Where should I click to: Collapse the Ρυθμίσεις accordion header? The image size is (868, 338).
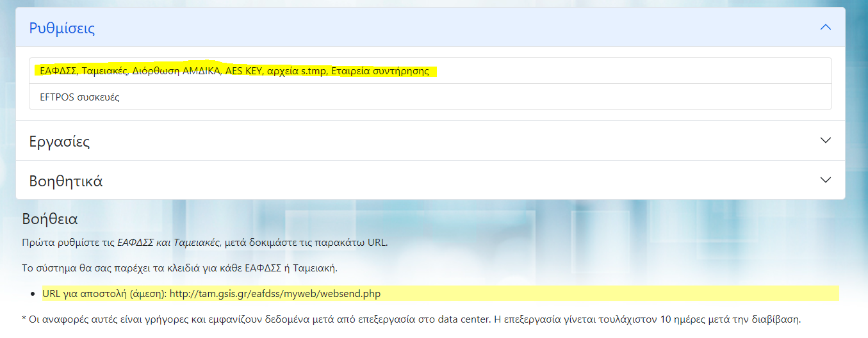(x=430, y=28)
